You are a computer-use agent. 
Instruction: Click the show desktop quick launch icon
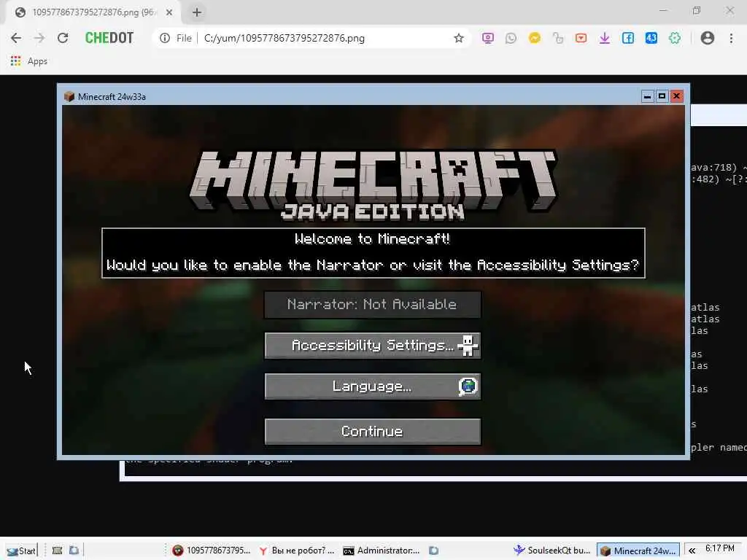coord(74,551)
